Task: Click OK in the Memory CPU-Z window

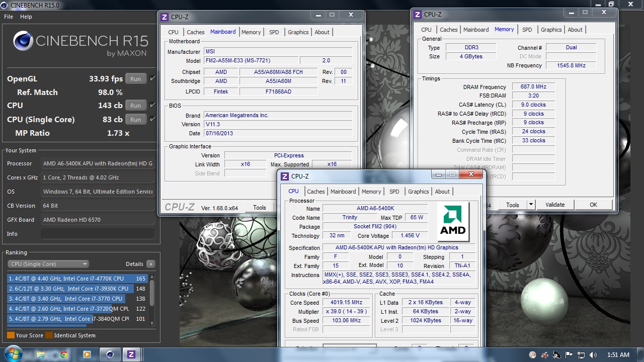Action: tap(594, 205)
